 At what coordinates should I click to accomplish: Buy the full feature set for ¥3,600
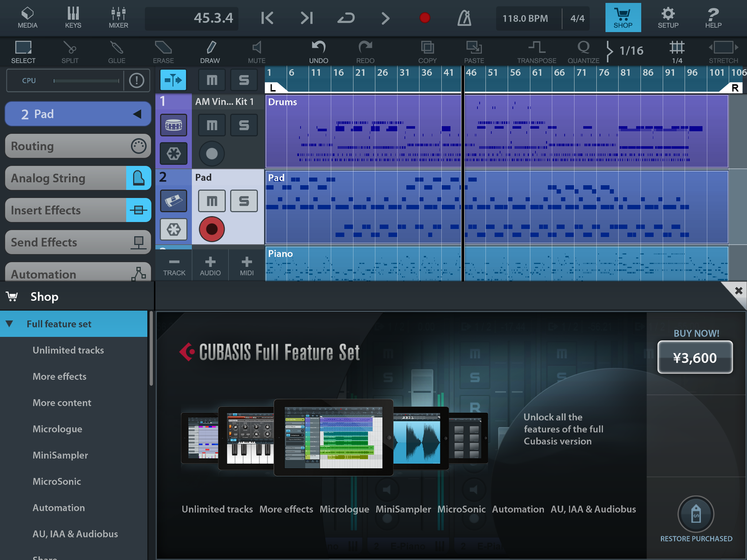(x=695, y=357)
